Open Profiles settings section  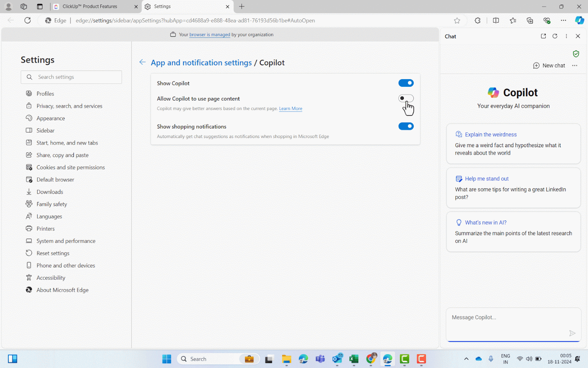point(45,94)
